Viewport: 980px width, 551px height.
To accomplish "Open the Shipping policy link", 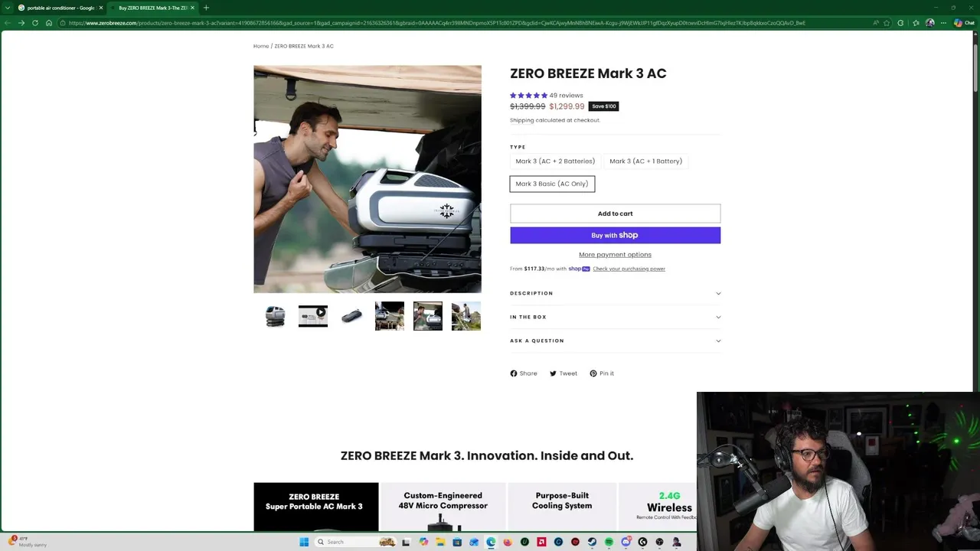I will pos(522,120).
